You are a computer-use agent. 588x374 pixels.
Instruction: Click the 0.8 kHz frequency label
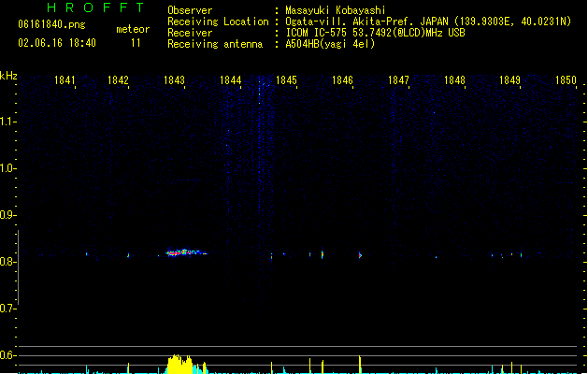7,262
